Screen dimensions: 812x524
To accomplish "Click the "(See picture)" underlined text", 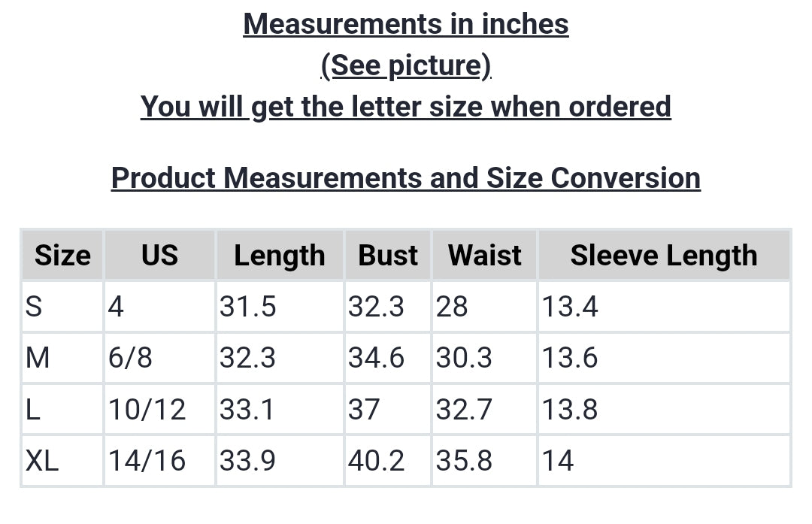I will (406, 65).
